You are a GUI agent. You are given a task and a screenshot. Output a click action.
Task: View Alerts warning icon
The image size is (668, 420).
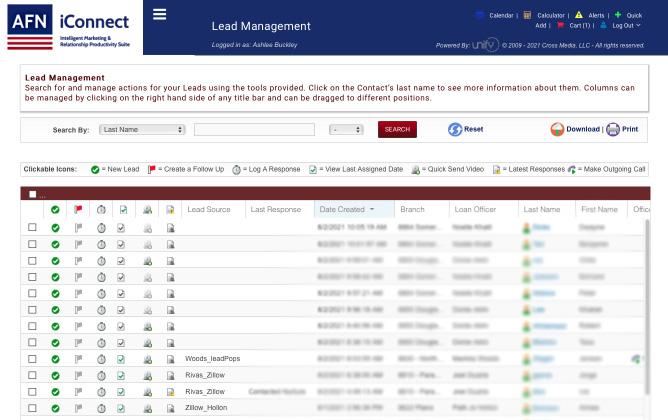coord(579,15)
